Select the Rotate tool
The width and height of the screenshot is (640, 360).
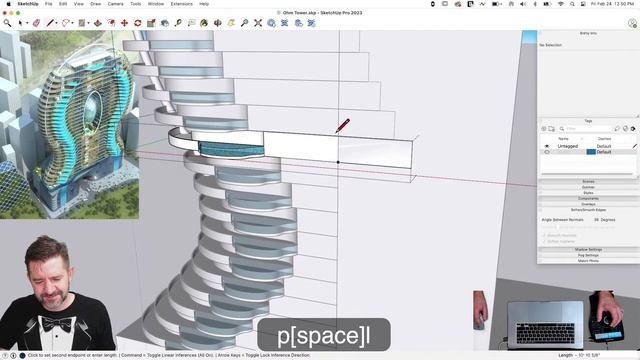coord(138,23)
